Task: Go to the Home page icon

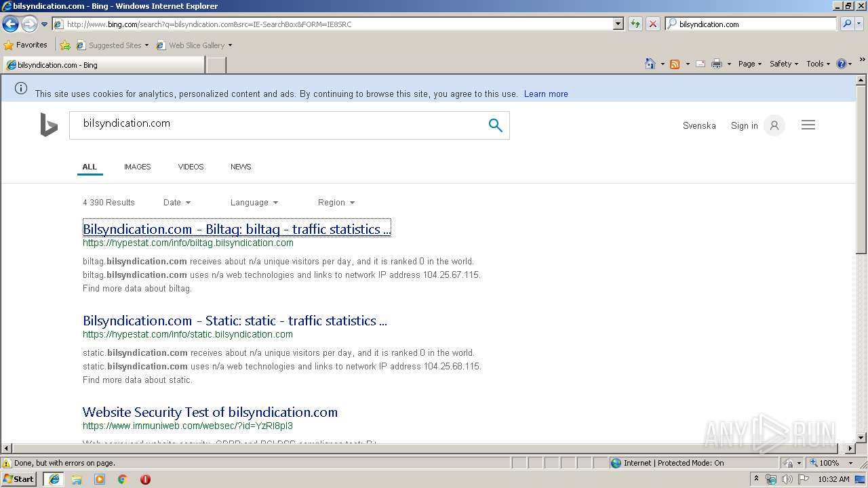Action: (x=650, y=64)
